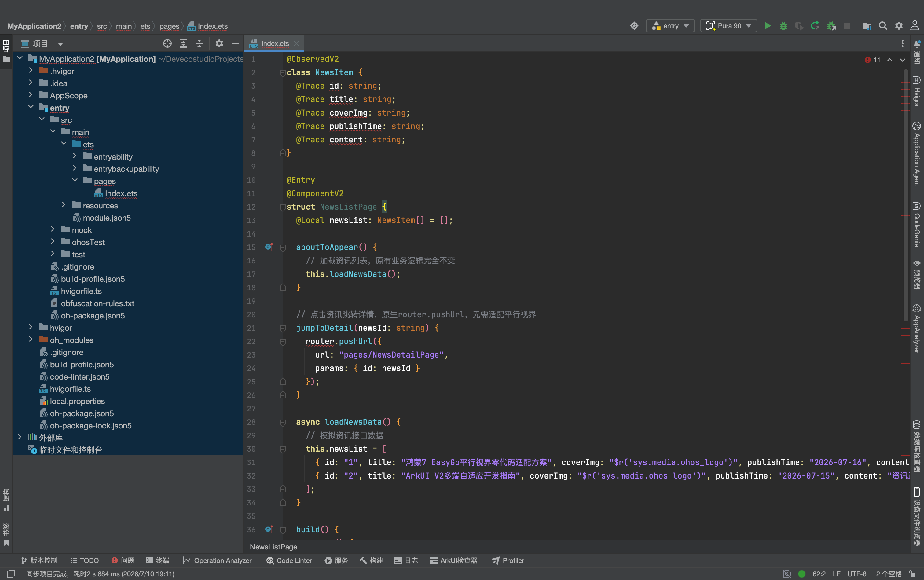Open the notifications bell panel
This screenshot has height=580, width=924.
917,52
